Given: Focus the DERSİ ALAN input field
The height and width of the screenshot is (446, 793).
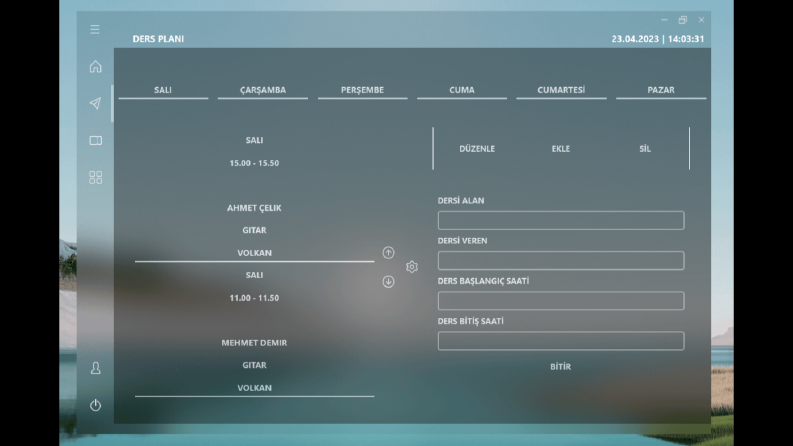Looking at the screenshot, I should [561, 220].
